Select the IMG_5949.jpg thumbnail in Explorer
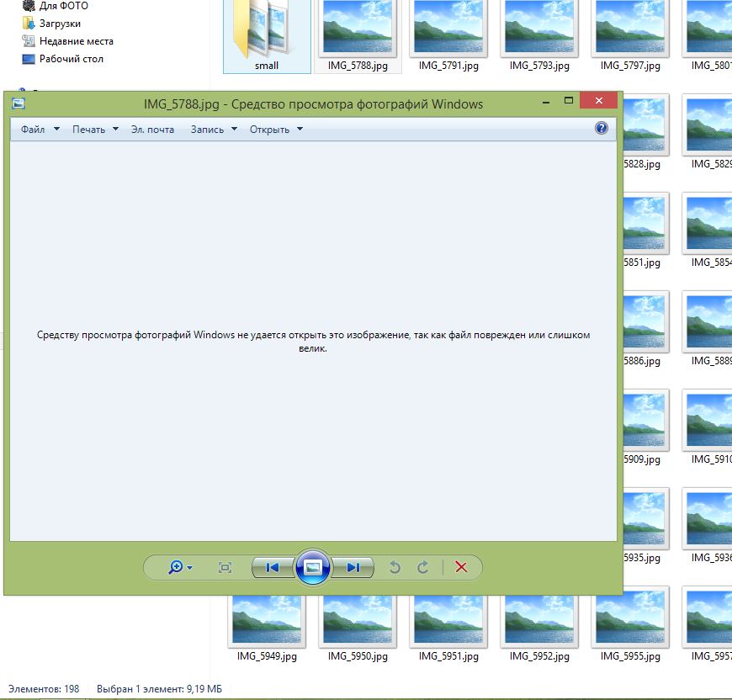The width and height of the screenshot is (732, 700). point(267,620)
